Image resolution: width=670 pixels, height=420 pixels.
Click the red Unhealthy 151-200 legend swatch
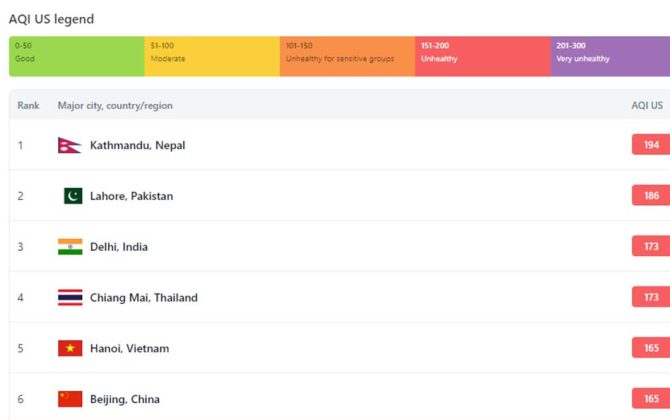[x=482, y=57]
